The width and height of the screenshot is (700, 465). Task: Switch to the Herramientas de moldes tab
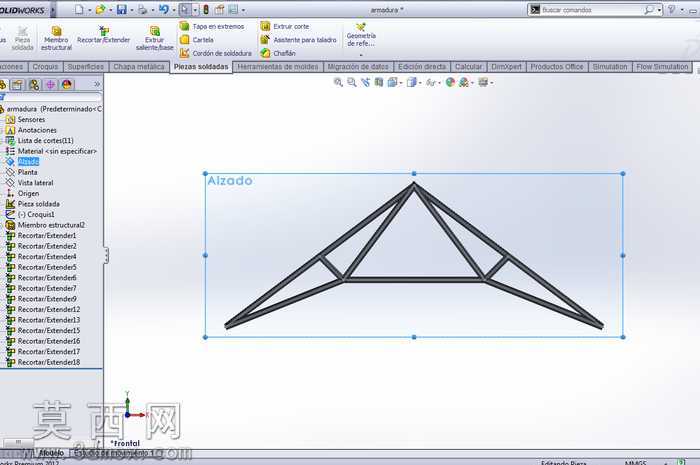pos(278,66)
